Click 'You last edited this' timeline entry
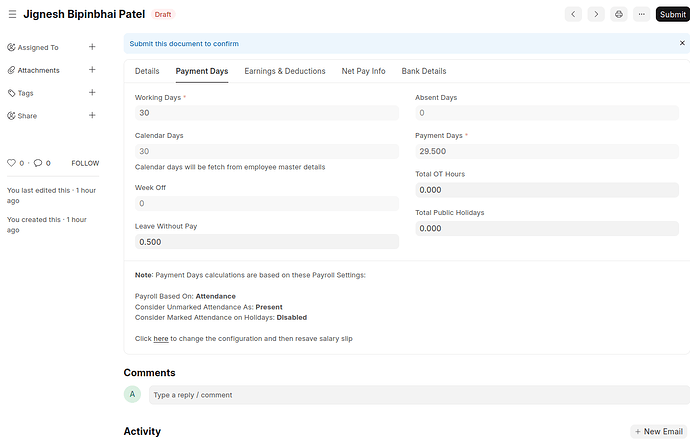The image size is (690, 442). 51,195
